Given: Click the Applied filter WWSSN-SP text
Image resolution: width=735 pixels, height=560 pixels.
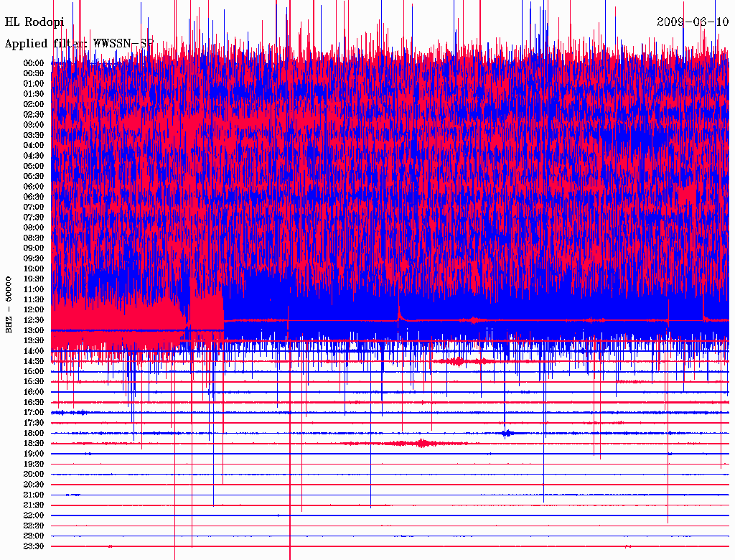Looking at the screenshot, I should pos(79,44).
